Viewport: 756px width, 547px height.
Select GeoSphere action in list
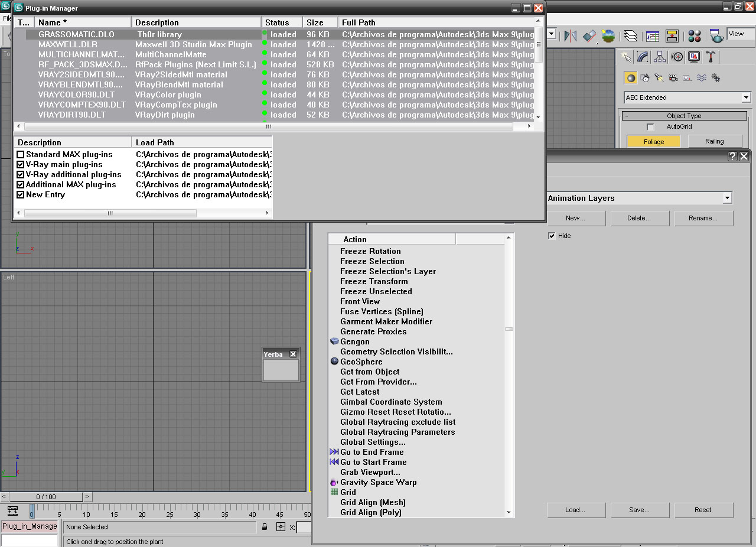361,362
